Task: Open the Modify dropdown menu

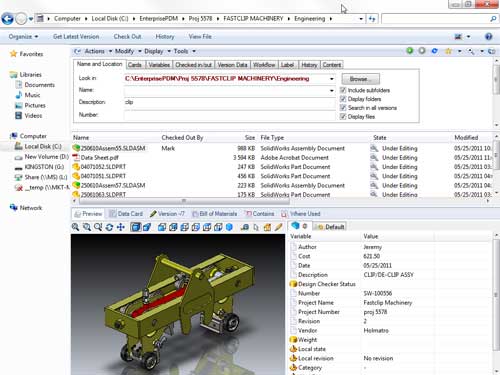Action: [128, 51]
